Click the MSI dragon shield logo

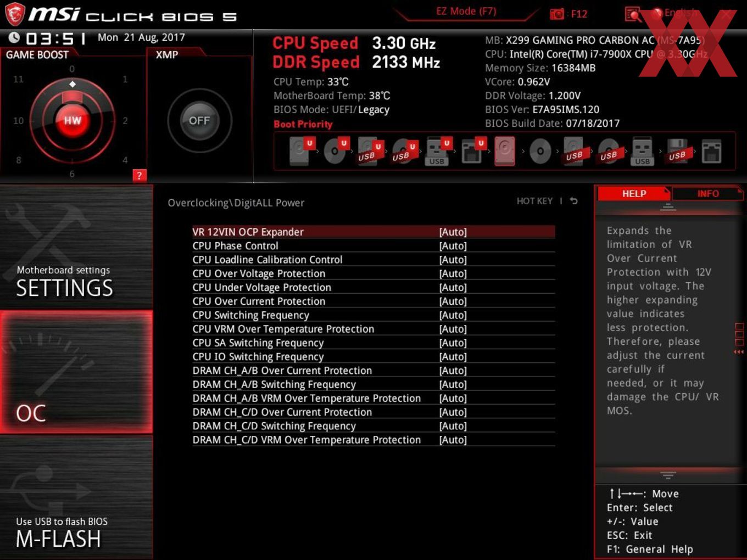15,14
